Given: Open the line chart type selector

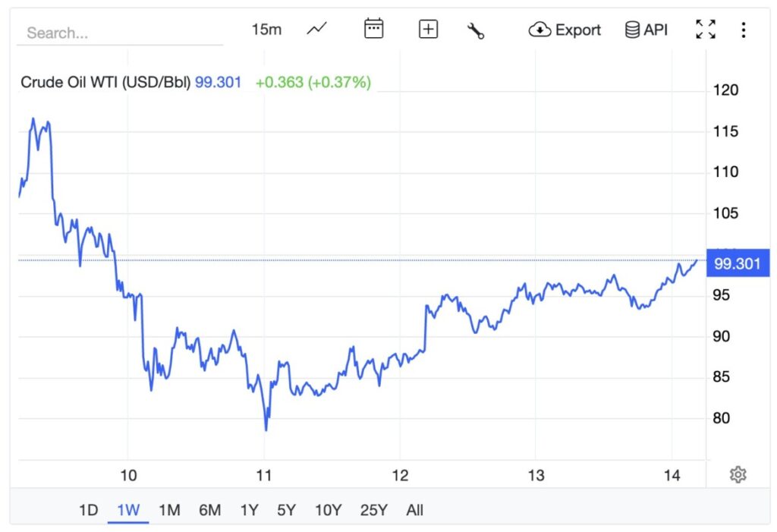Looking at the screenshot, I should click(x=316, y=30).
